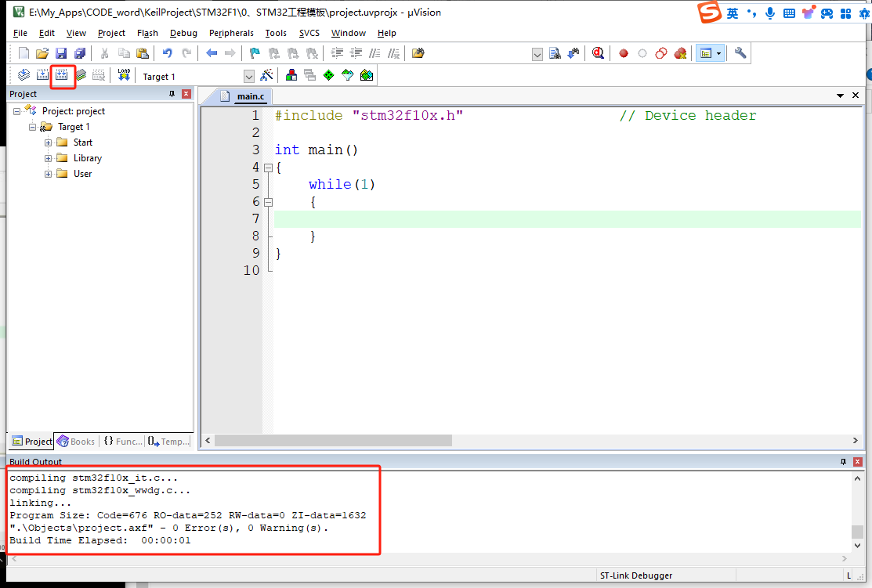The height and width of the screenshot is (588, 872).
Task: Open the Debug menu
Action: pos(183,34)
